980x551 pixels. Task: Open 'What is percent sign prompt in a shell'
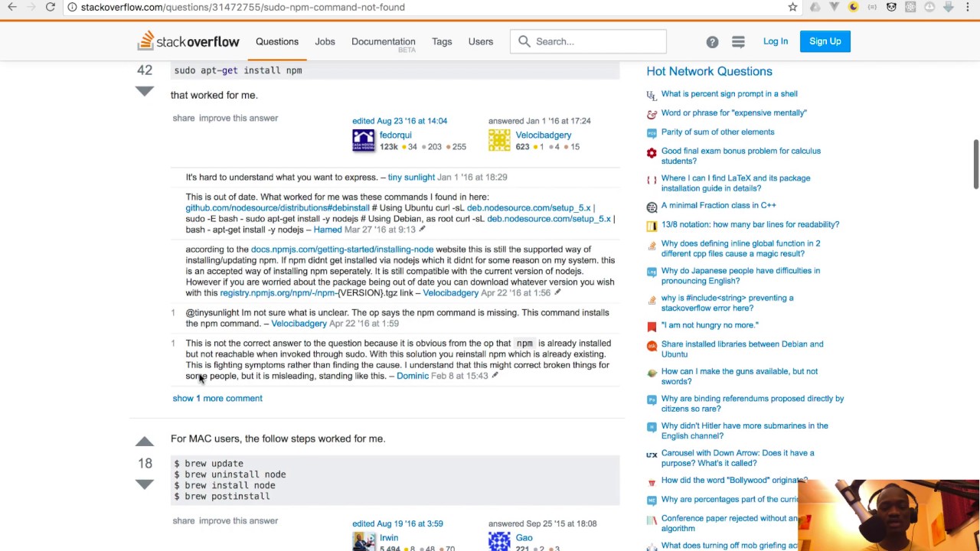point(730,93)
